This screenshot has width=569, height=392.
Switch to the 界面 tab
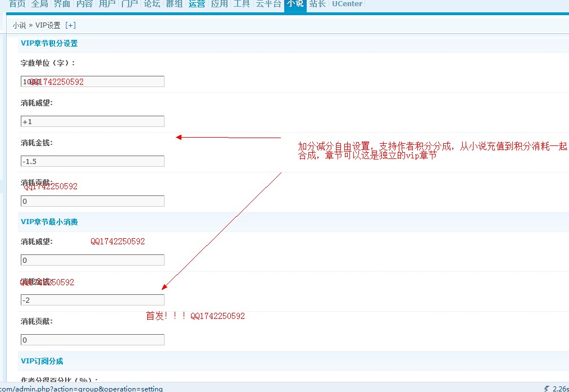62,3
